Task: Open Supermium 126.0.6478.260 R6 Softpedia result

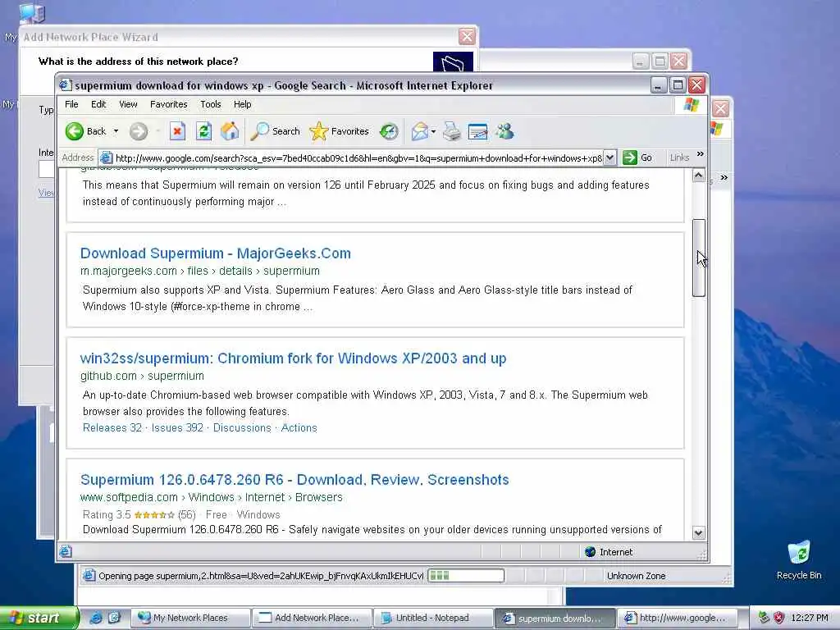Action: click(x=294, y=479)
